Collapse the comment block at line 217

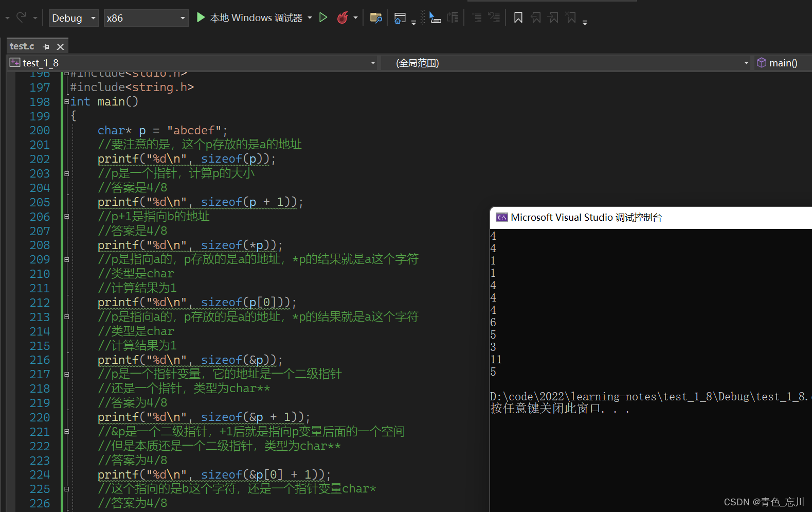[66, 375]
